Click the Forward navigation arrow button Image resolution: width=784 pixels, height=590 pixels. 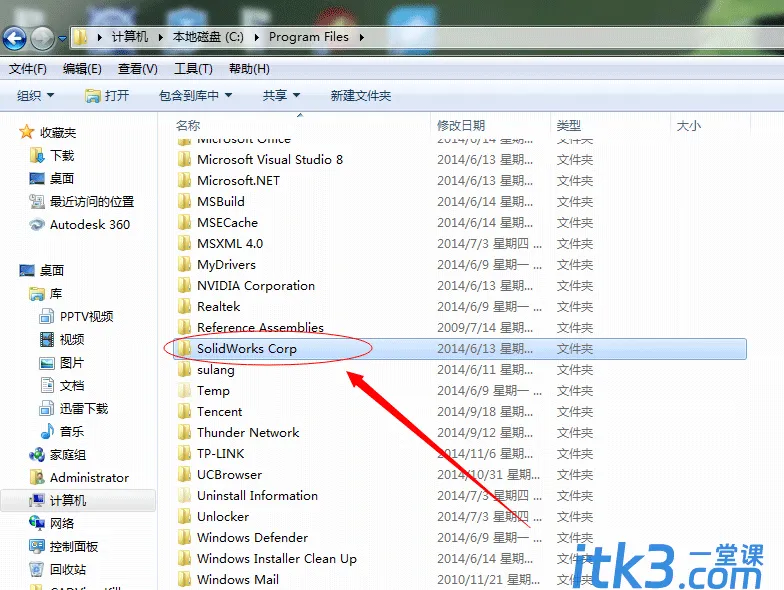42,38
